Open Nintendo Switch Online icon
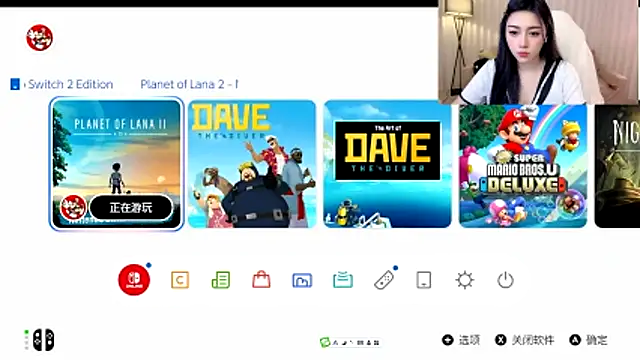The image size is (640, 360). point(134,280)
